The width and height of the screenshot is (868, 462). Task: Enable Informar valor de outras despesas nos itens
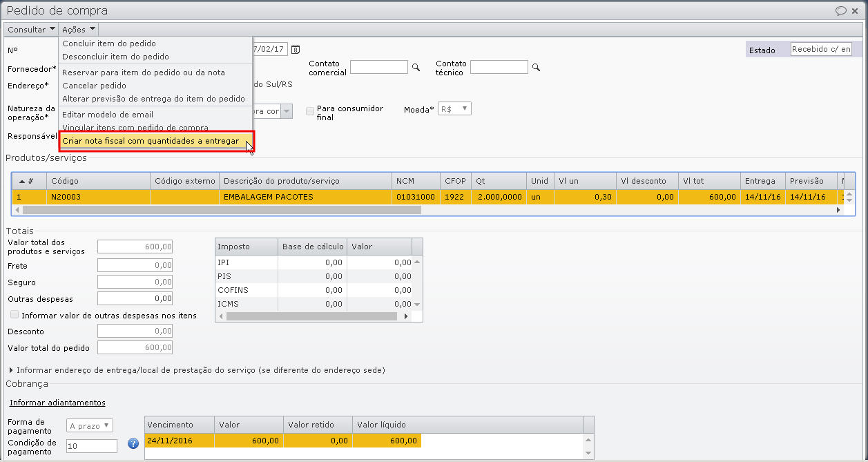click(x=15, y=315)
